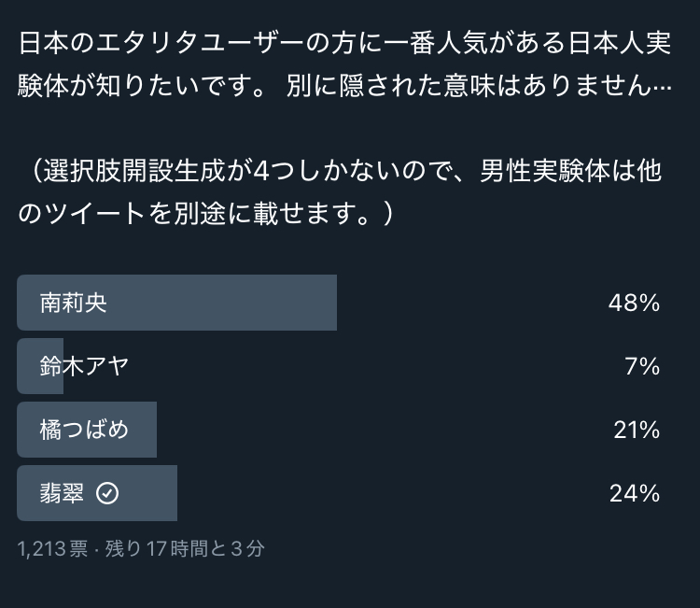Select the 翡翠 poll option label

click(x=62, y=493)
